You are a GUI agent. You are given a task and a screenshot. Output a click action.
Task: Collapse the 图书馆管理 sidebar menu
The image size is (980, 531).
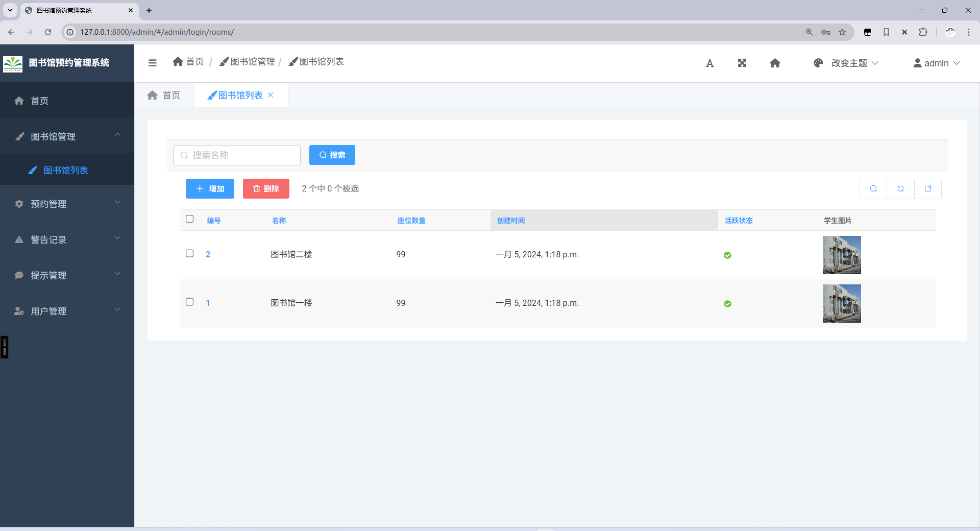pyautogui.click(x=67, y=136)
